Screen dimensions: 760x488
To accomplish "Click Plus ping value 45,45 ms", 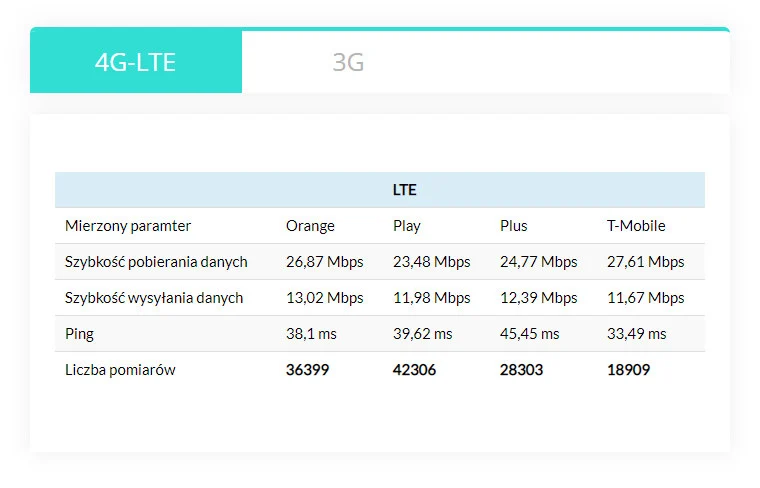I will pos(530,334).
